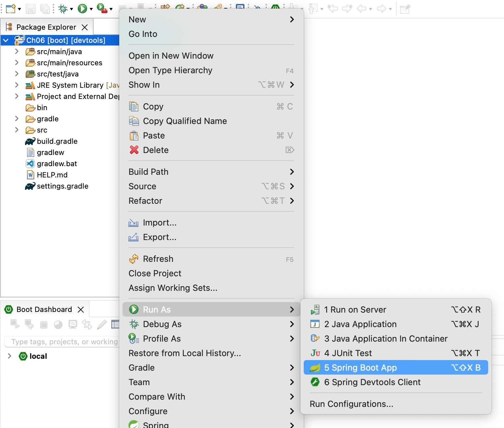Expand the JRE System Library node
504x428 pixels.
click(x=17, y=85)
